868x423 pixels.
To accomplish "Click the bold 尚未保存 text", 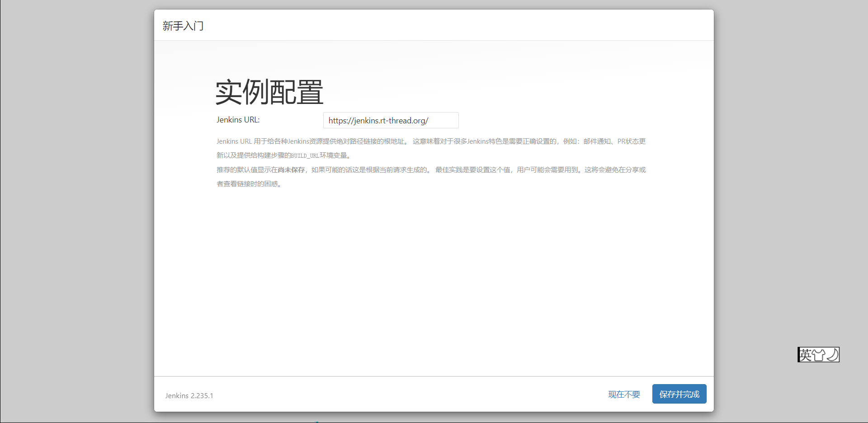I will (292, 170).
